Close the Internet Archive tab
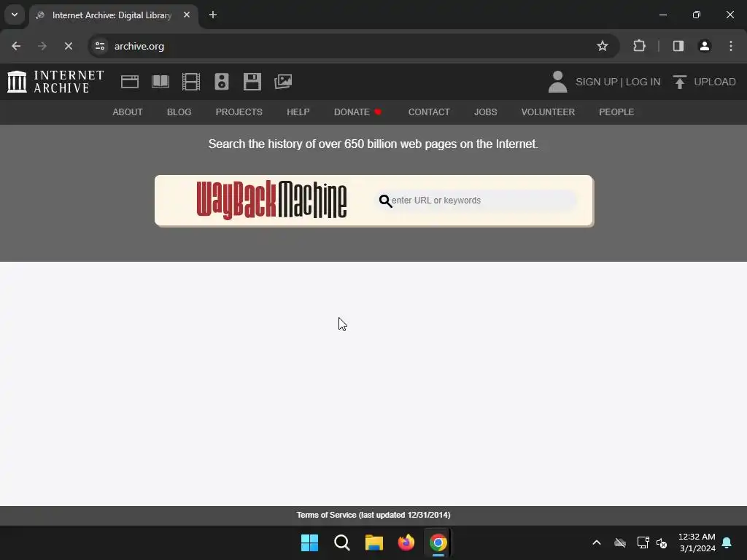The height and width of the screenshot is (560, 747). pyautogui.click(x=187, y=15)
